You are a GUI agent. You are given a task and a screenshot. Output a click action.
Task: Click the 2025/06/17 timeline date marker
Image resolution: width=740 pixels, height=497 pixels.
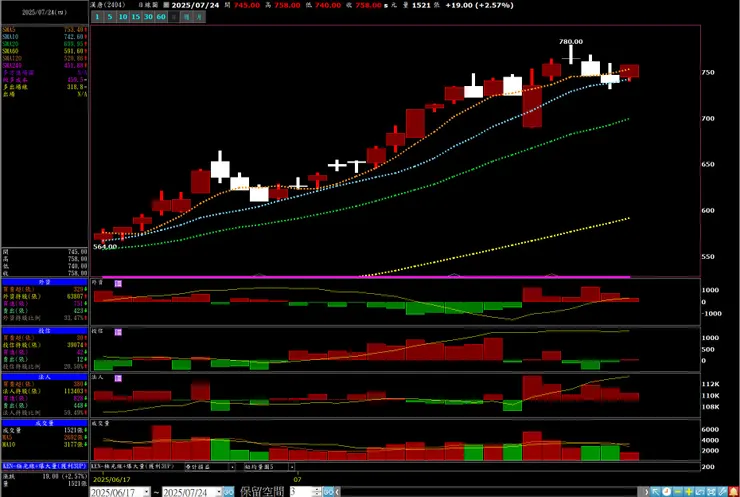pyautogui.click(x=112, y=480)
